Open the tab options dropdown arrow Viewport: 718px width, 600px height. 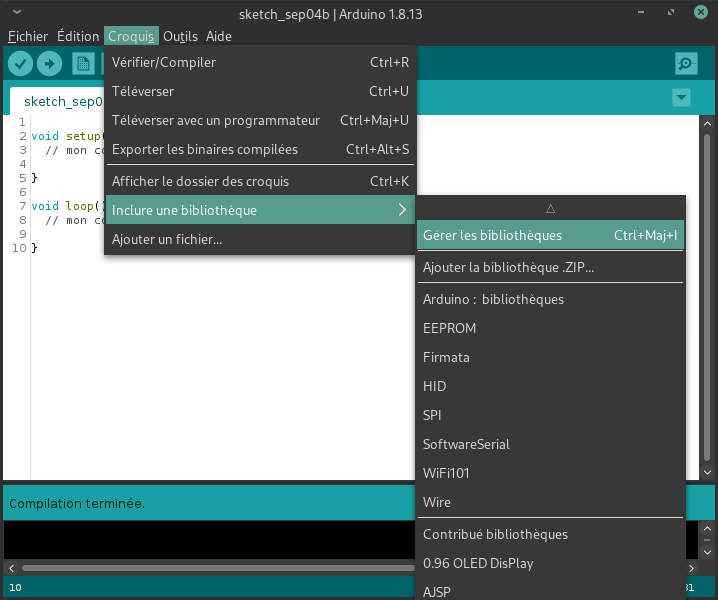tap(681, 97)
